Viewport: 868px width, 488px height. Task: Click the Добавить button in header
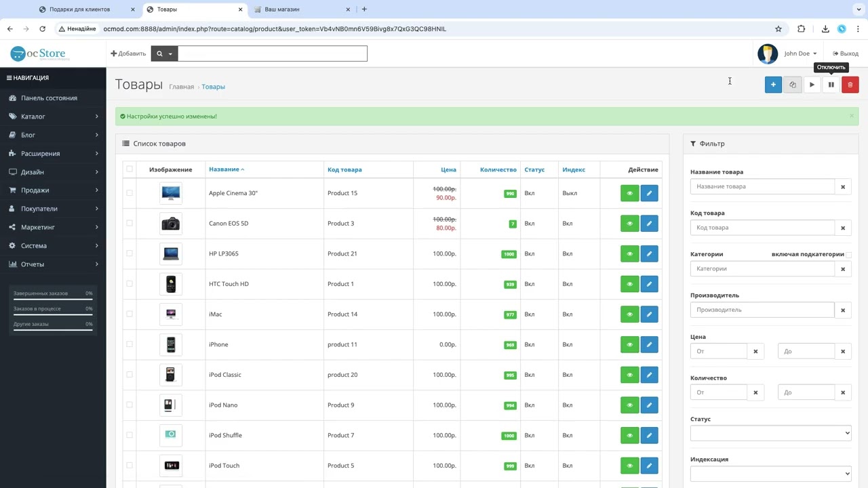coord(128,54)
